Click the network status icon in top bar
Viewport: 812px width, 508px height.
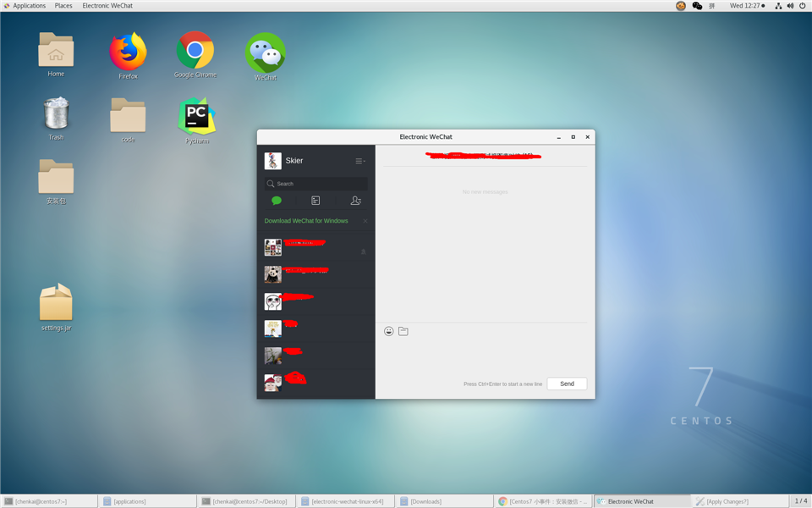point(778,6)
